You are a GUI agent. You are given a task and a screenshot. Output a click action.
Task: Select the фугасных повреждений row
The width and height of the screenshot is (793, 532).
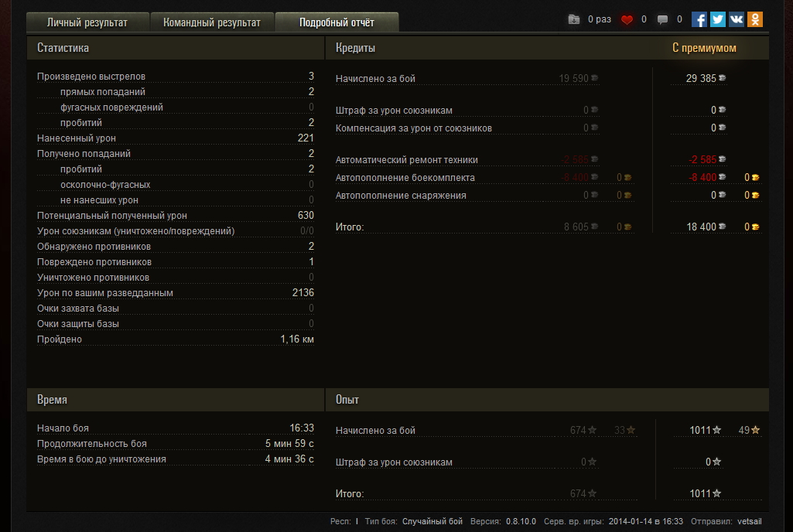point(176,107)
